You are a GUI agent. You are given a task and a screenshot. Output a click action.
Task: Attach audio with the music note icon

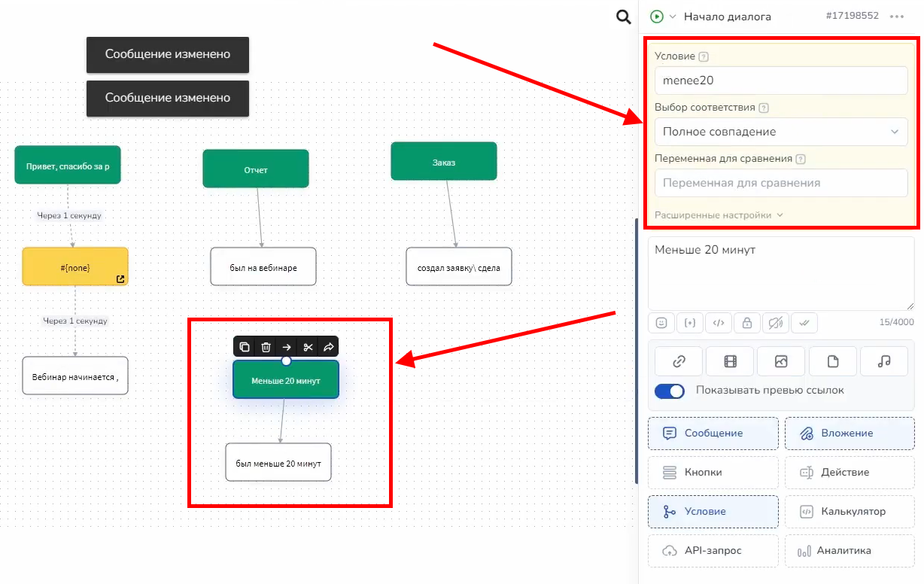coord(883,361)
